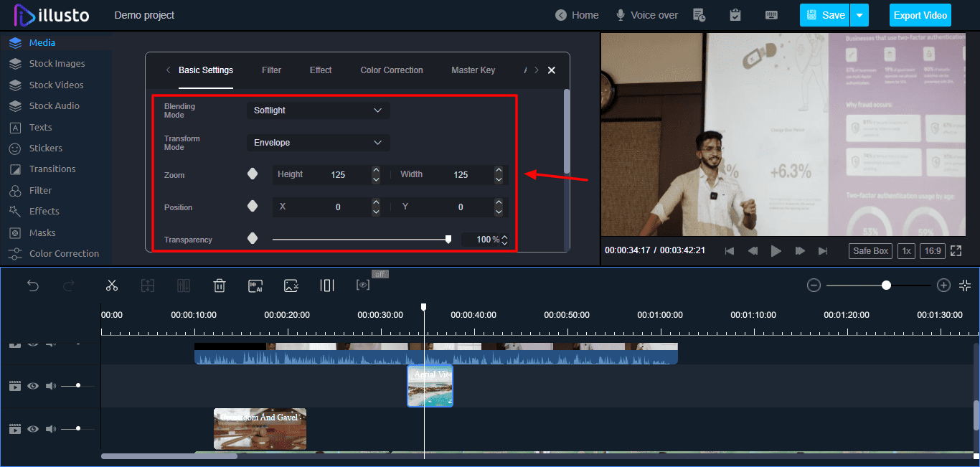Viewport: 980px width, 467px height.
Task: Open the Stickers panel in sidebar
Action: coord(46,148)
